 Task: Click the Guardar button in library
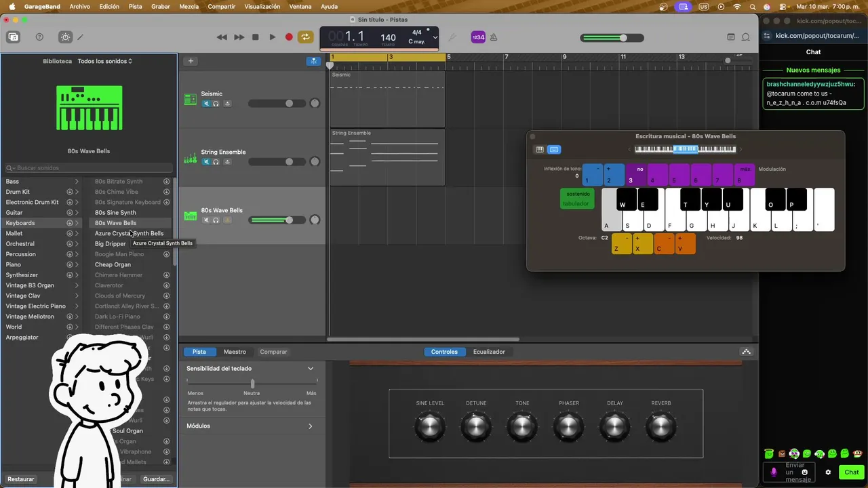[x=156, y=479]
